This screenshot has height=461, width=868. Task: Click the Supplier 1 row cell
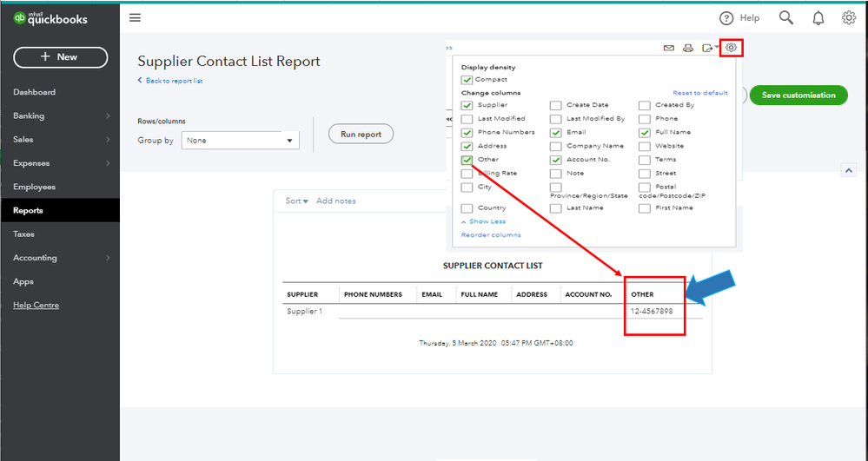click(304, 311)
